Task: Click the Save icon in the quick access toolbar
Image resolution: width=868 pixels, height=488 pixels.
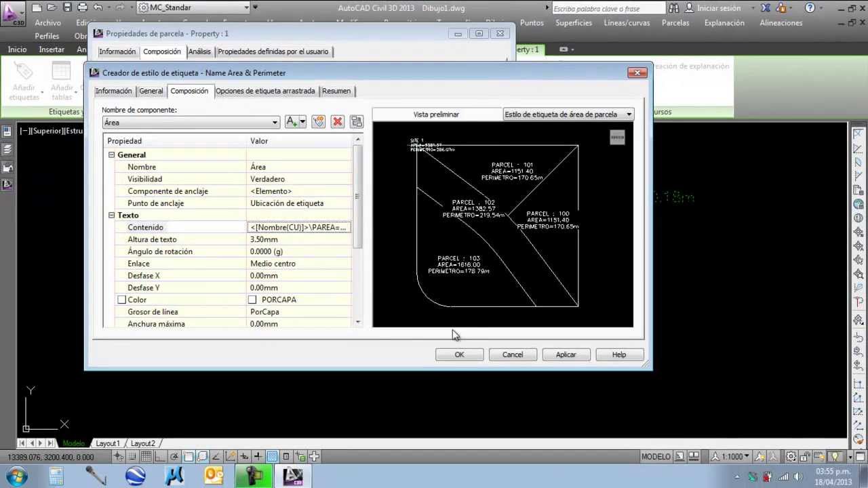Action: click(67, 7)
